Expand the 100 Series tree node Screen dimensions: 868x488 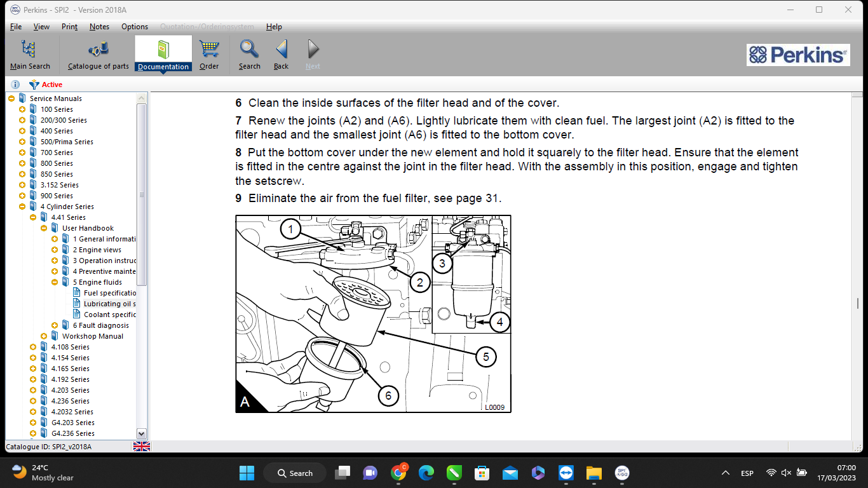[x=22, y=109]
